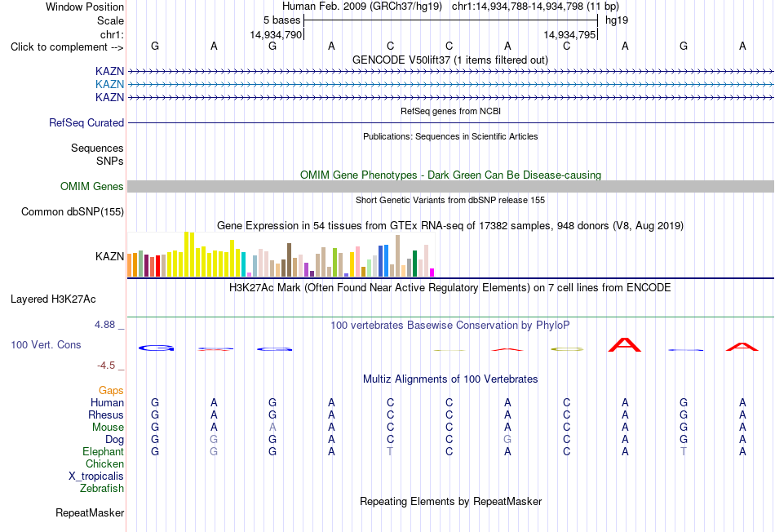Open the RefSeq Curated track label
775x532 pixels.
pyautogui.click(x=86, y=122)
